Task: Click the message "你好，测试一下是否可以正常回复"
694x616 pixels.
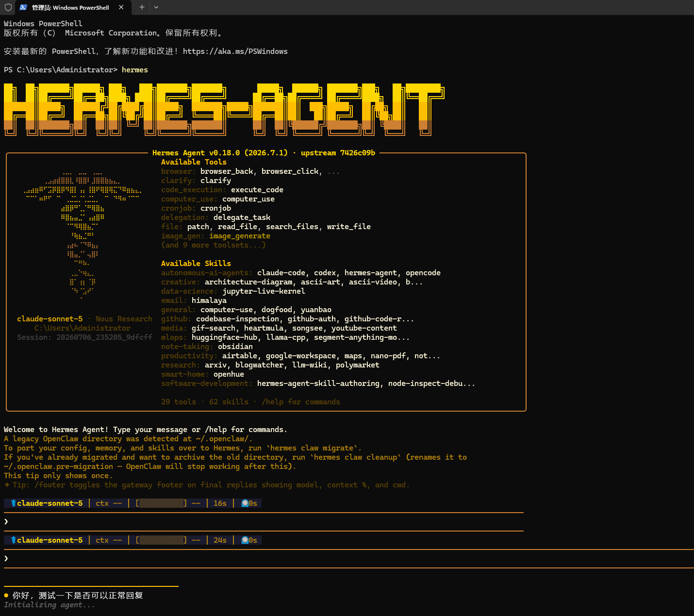Action: point(78,596)
